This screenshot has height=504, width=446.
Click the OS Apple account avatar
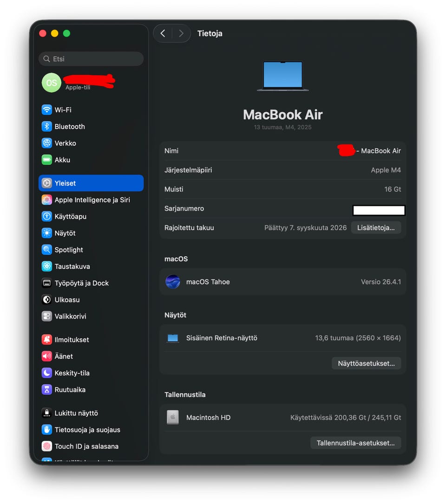pos(52,83)
